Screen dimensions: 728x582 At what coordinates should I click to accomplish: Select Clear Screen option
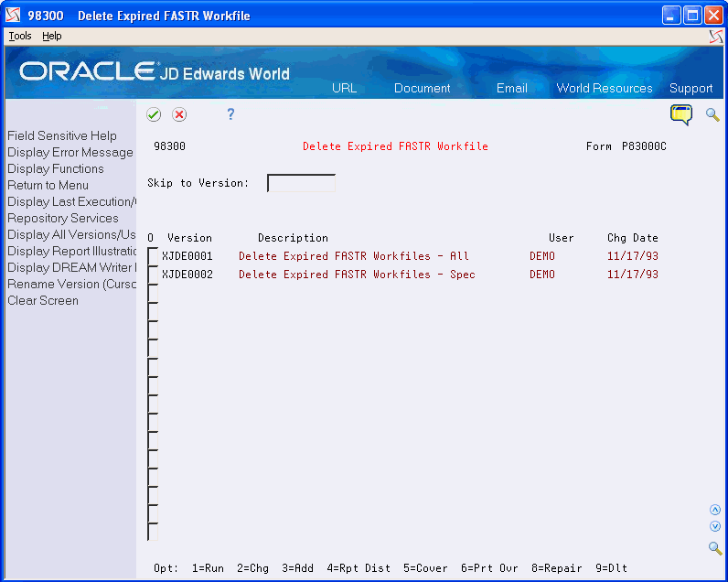click(x=43, y=300)
